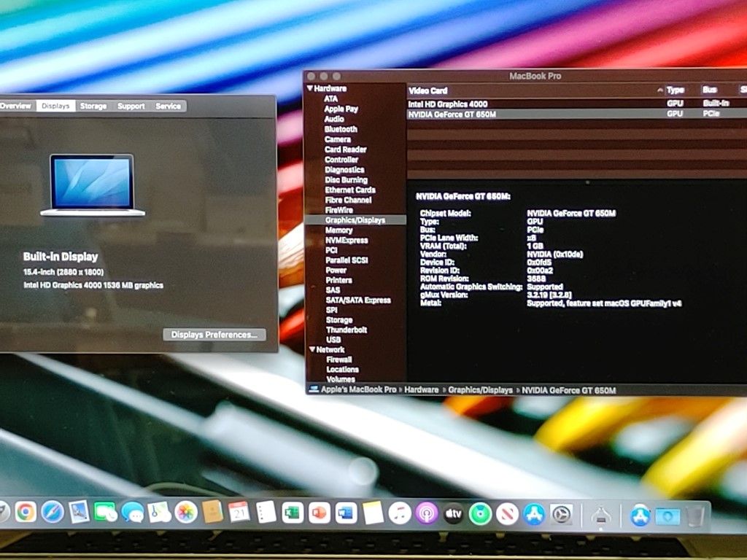Open the Calendar dock icon

239,513
